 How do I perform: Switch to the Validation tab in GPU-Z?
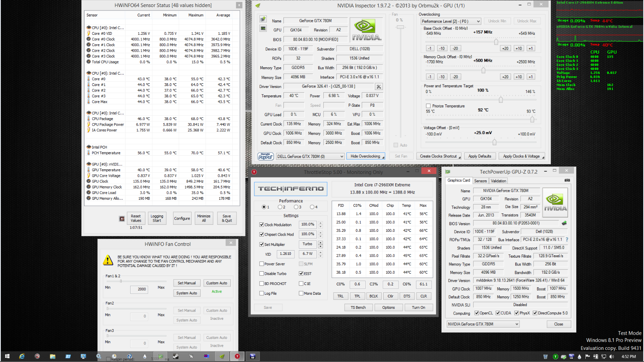pyautogui.click(x=499, y=181)
